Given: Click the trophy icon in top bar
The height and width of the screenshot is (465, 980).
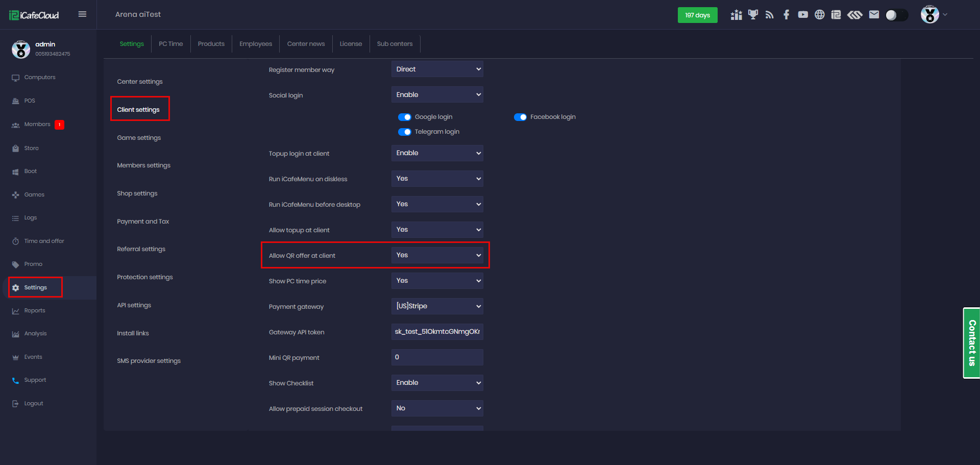Looking at the screenshot, I should click(x=753, y=15).
